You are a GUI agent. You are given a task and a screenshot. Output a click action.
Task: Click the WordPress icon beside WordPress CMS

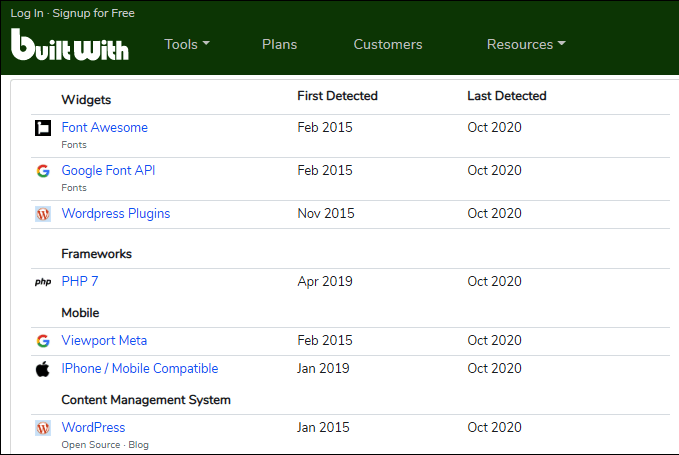(43, 428)
